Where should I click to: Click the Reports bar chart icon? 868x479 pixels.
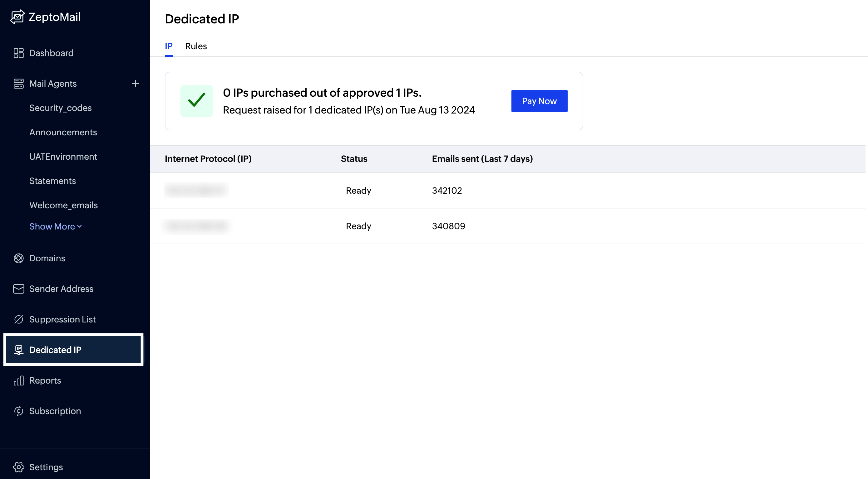tap(18, 381)
